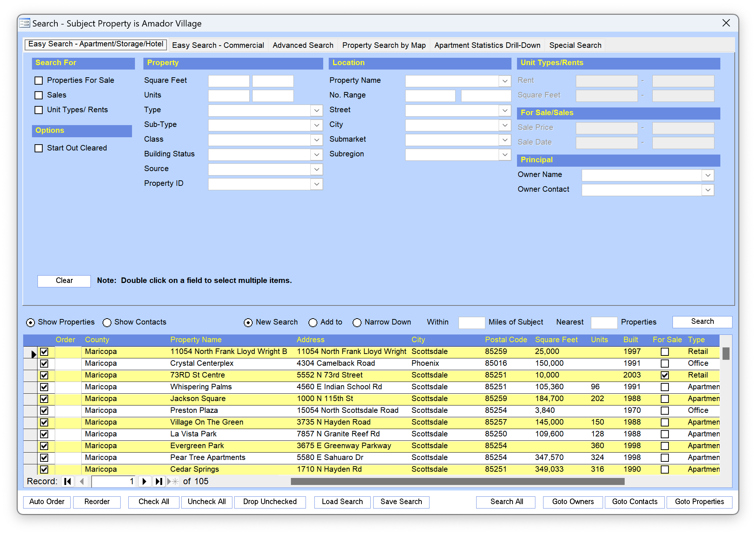
Task: Click the Save Search button
Action: pyautogui.click(x=401, y=502)
